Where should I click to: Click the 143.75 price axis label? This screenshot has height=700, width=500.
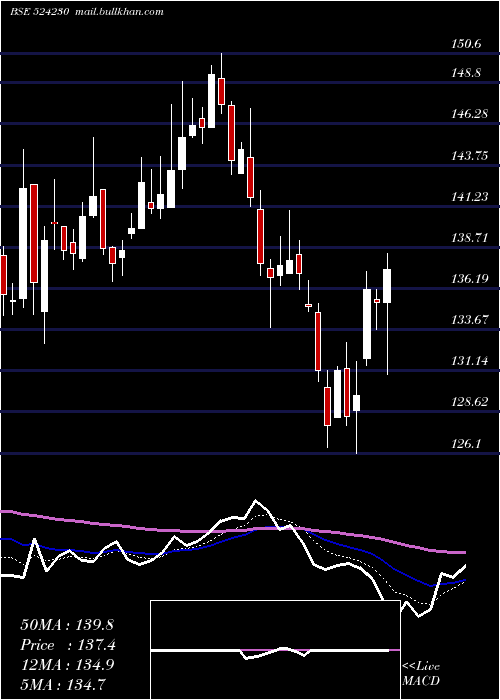coord(469,155)
